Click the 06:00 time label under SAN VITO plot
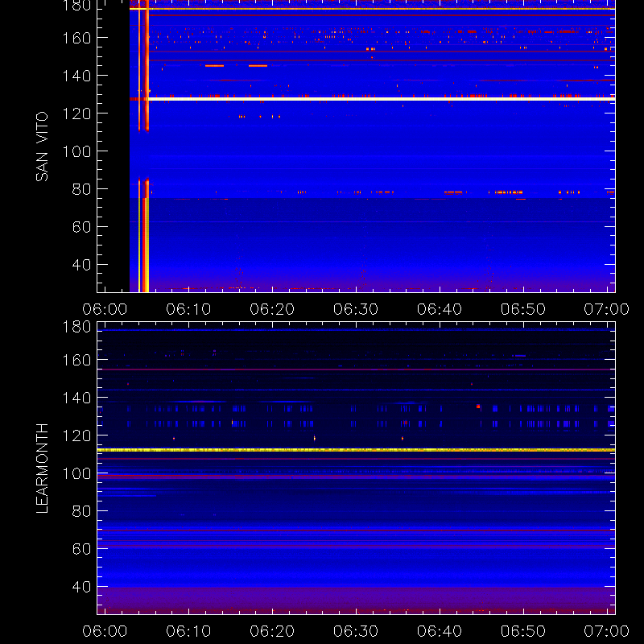The width and height of the screenshot is (644, 644). tap(105, 309)
